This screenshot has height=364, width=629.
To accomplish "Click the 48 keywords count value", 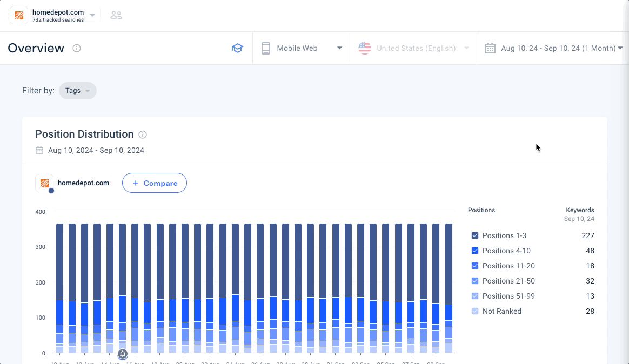I will point(590,251).
